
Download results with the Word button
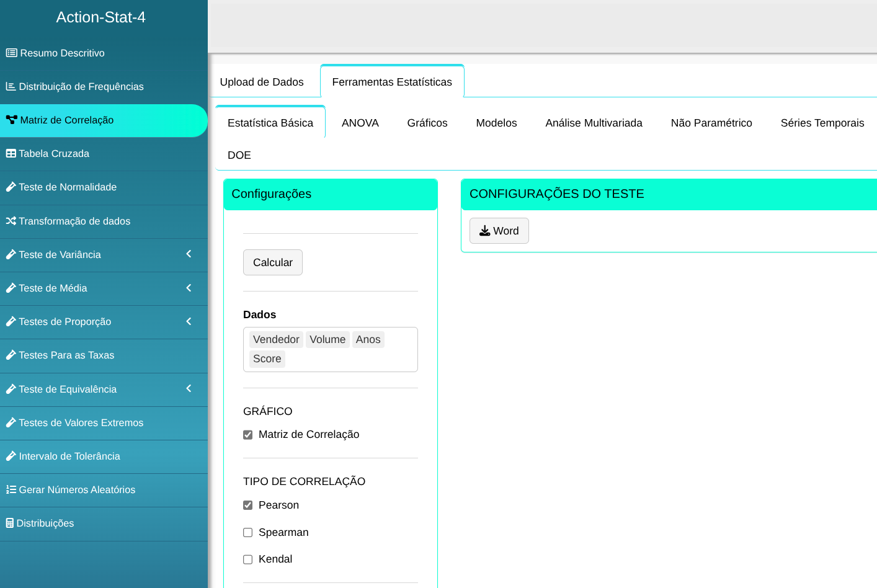499,231
